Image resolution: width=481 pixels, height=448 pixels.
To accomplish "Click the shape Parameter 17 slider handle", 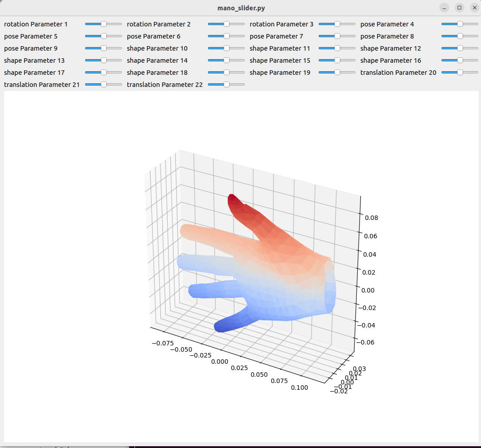I will (x=104, y=72).
